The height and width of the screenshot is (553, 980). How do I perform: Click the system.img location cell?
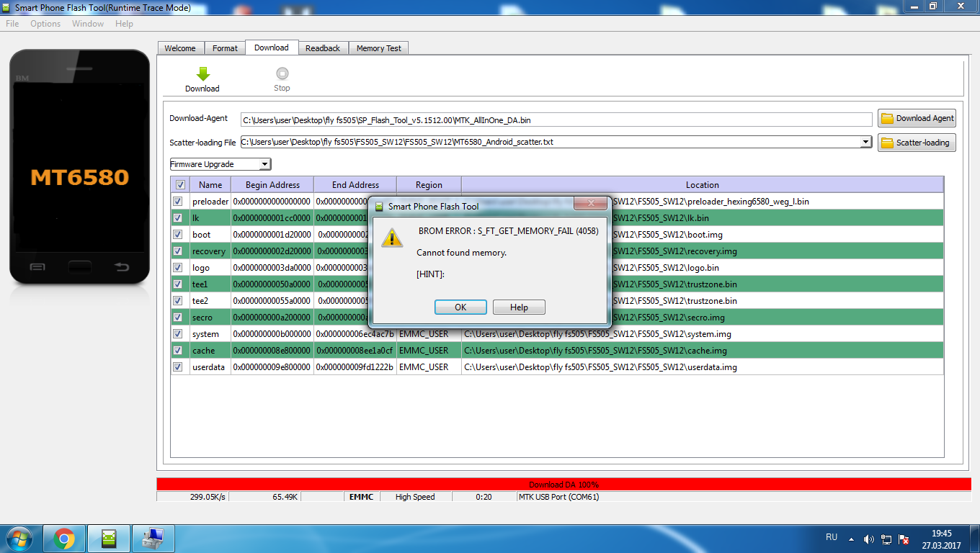coord(703,334)
